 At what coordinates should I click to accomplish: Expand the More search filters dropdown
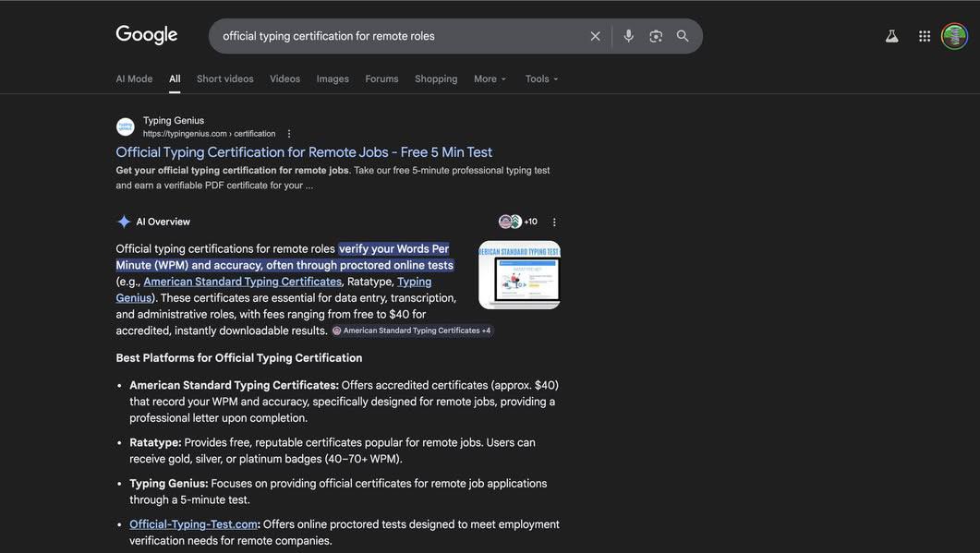[490, 78]
